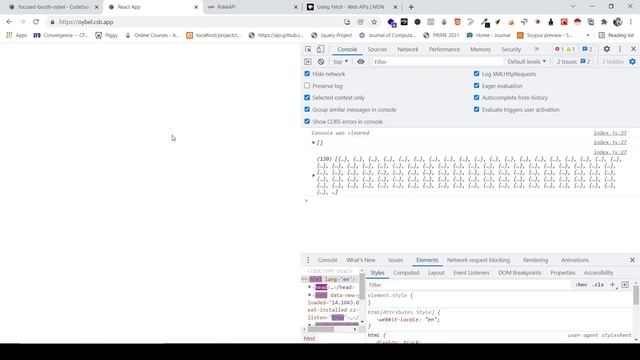
Task: Show hidden bookmarks overflow arrow
Action: click(588, 36)
